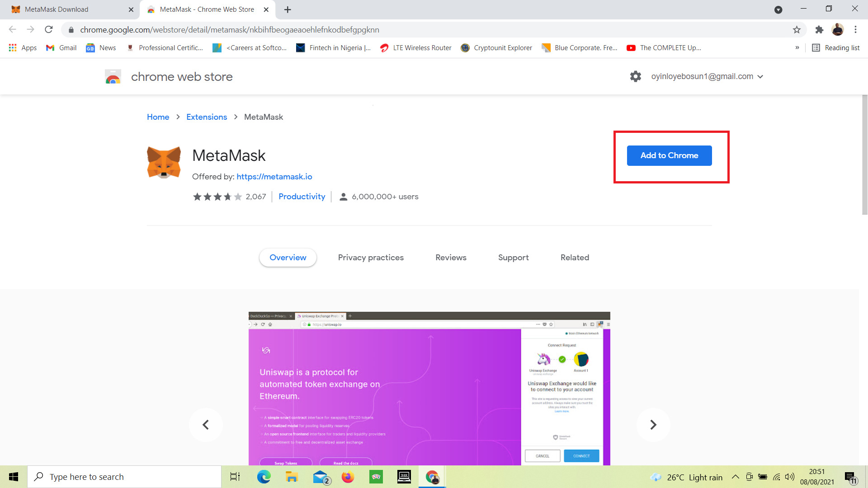Switch to the Support tab
This screenshot has height=488, width=868.
click(x=513, y=258)
